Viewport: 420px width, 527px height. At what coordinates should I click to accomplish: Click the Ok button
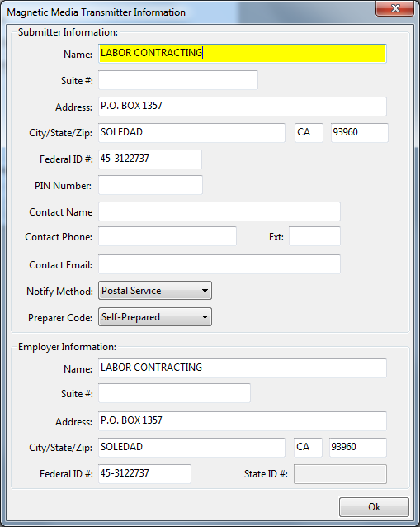click(x=374, y=507)
